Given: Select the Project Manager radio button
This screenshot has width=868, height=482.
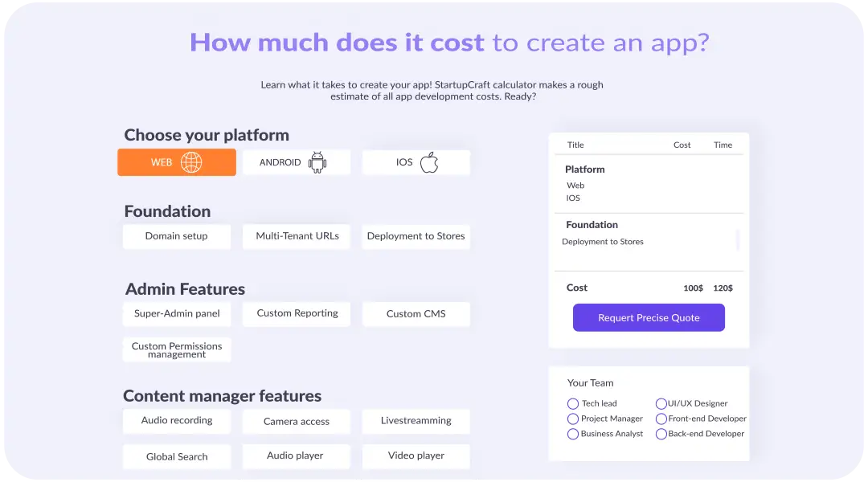Looking at the screenshot, I should pyautogui.click(x=573, y=419).
